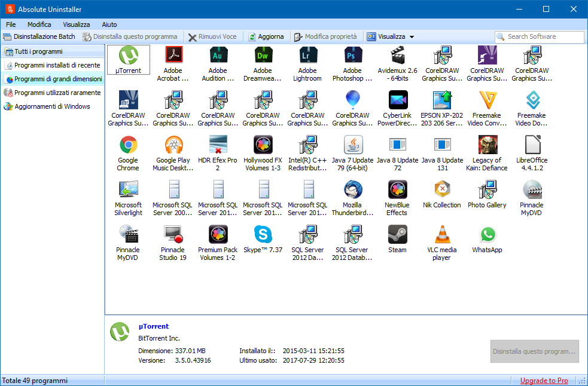Show Programmi installati di recente
Image resolution: width=588 pixels, height=386 pixels.
[x=57, y=65]
